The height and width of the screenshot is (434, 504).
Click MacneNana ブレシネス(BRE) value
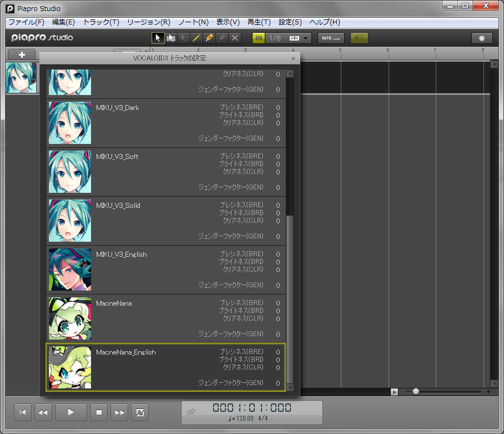click(x=278, y=303)
